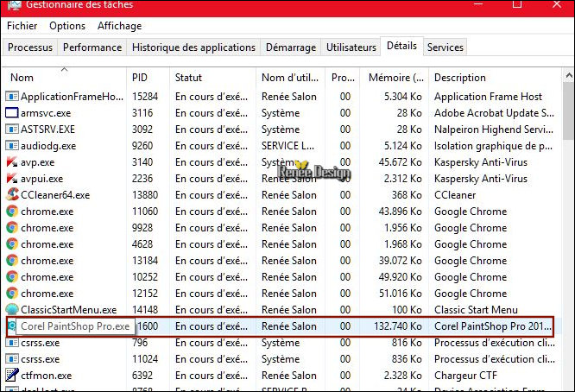Click the ctfmon.exe pen icon
Image resolution: width=575 pixels, height=392 pixels.
tap(12, 375)
